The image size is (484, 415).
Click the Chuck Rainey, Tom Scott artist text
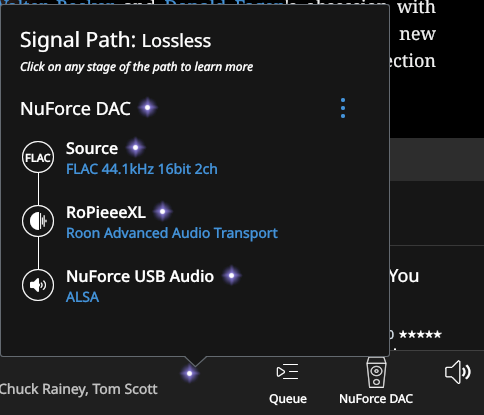(79, 389)
